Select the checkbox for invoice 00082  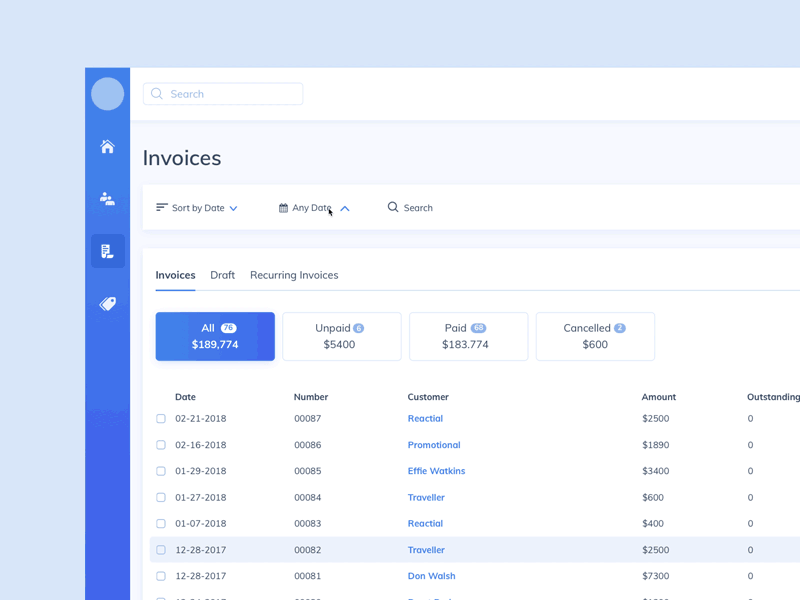pyautogui.click(x=161, y=550)
